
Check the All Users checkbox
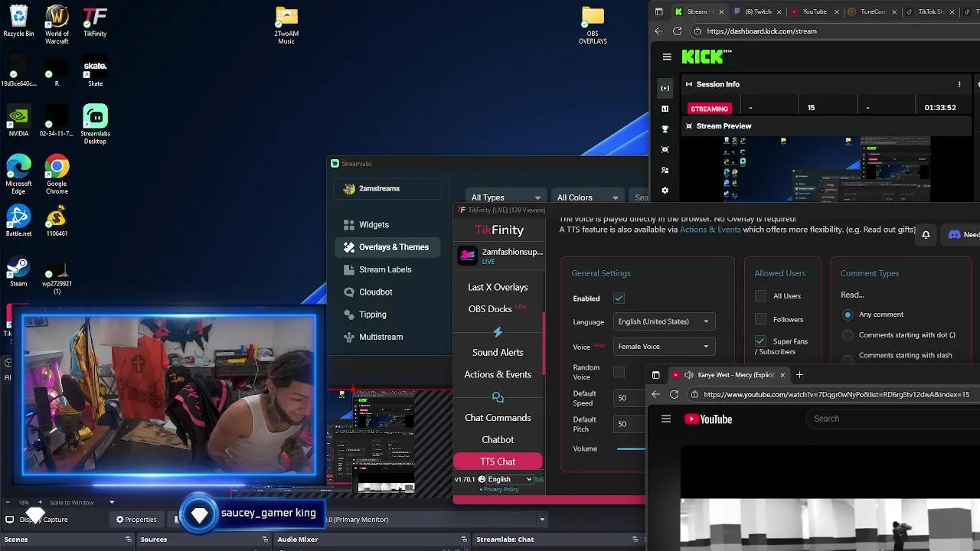click(x=760, y=295)
